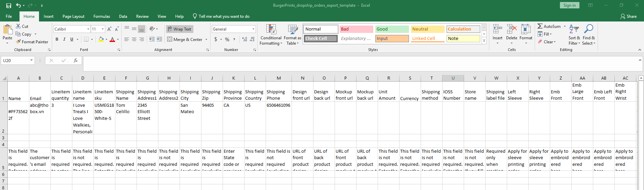Click the Center align icon
644x190 pixels.
134,39
